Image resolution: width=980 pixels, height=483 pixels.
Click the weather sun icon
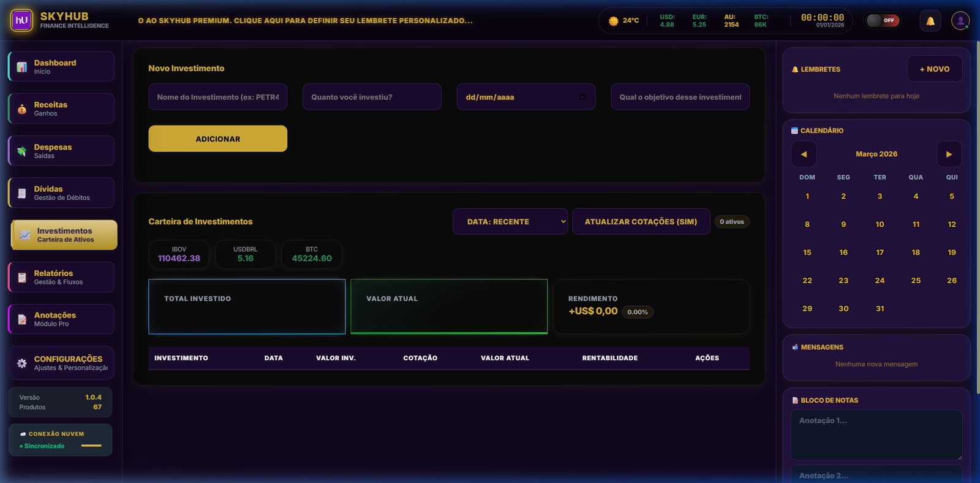613,21
